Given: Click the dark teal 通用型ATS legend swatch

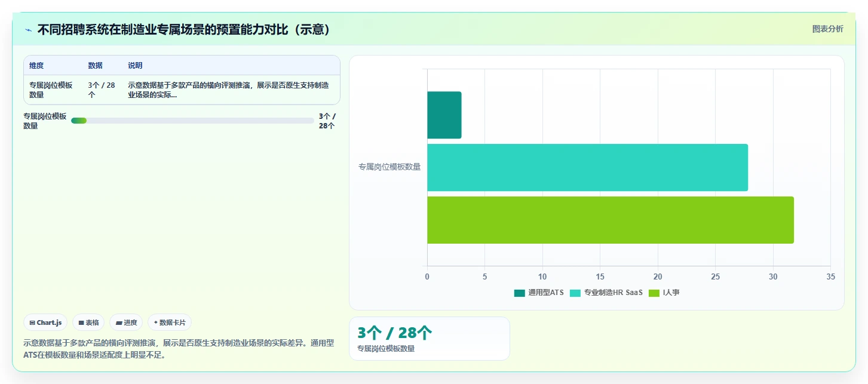Looking at the screenshot, I should (x=520, y=293).
